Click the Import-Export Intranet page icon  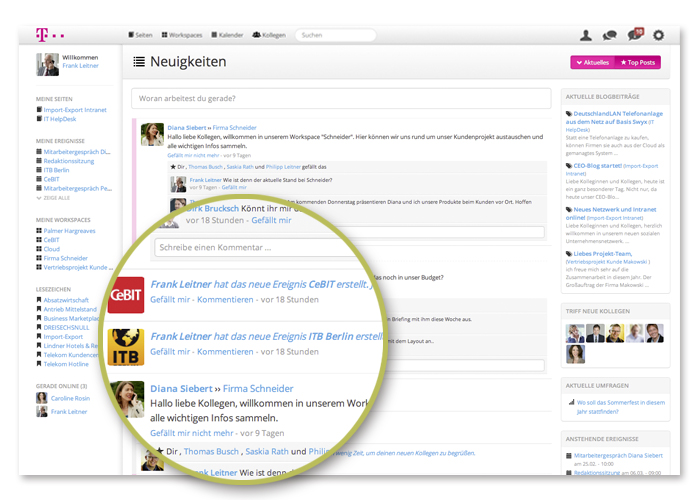click(x=39, y=109)
